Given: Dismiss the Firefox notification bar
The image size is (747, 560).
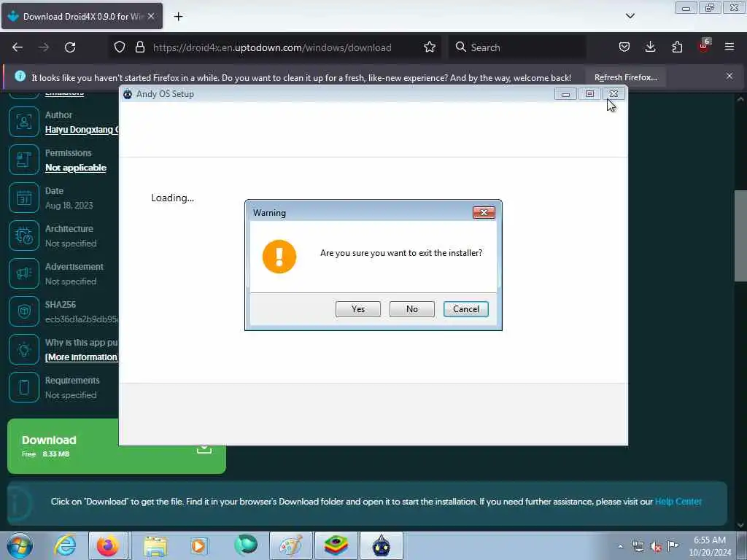Looking at the screenshot, I should pyautogui.click(x=729, y=76).
